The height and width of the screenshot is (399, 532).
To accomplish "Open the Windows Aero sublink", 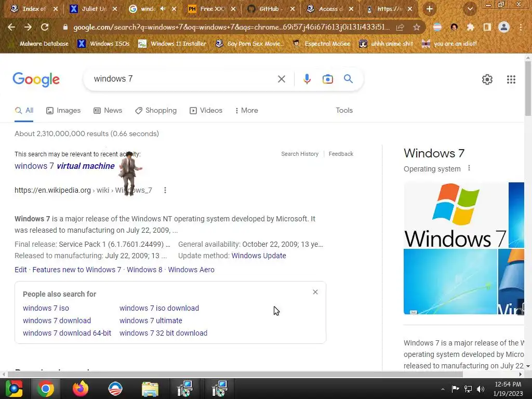I will (x=191, y=270).
